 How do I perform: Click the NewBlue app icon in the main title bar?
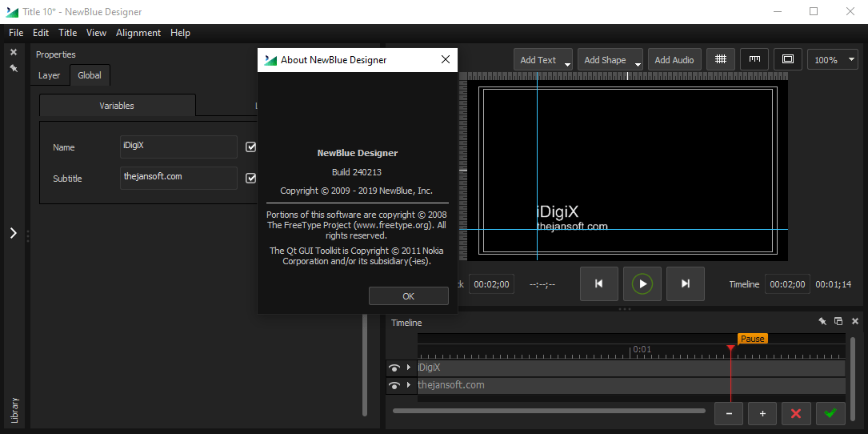[x=12, y=12]
